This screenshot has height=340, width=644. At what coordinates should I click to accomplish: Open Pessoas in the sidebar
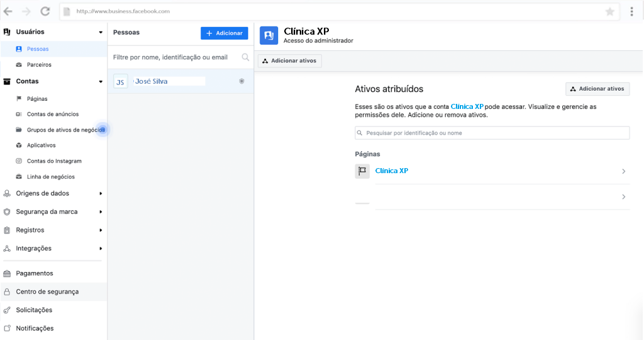pyautogui.click(x=38, y=49)
